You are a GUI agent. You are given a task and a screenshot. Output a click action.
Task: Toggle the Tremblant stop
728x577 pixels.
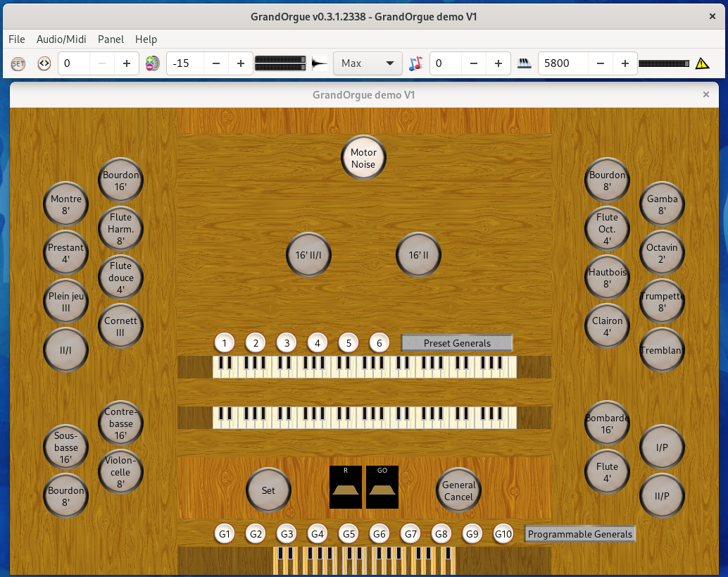pos(662,350)
